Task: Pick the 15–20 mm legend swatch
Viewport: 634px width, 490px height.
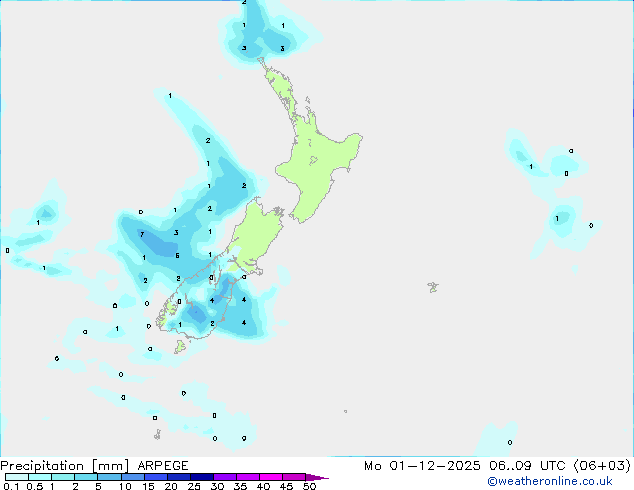Action: [x=156, y=477]
